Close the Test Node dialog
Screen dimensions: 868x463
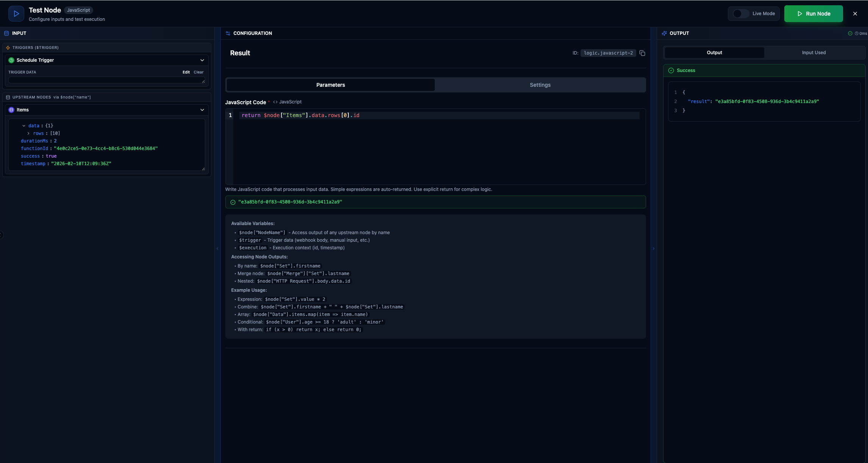[855, 14]
